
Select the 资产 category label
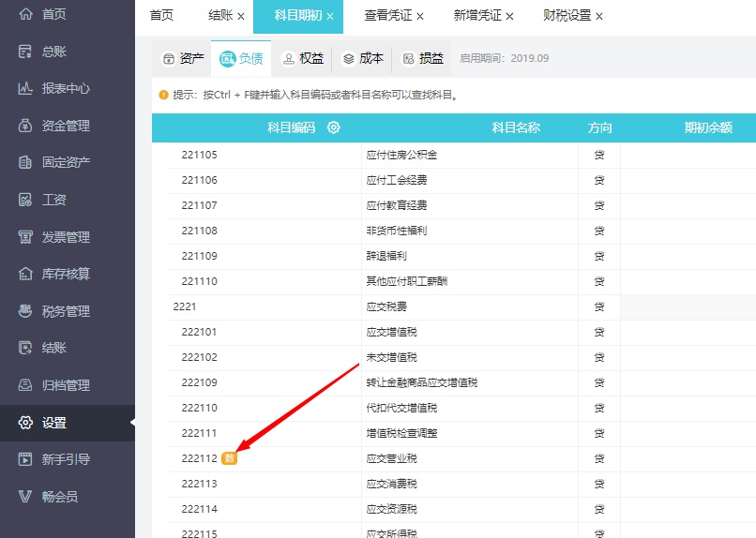coord(192,59)
